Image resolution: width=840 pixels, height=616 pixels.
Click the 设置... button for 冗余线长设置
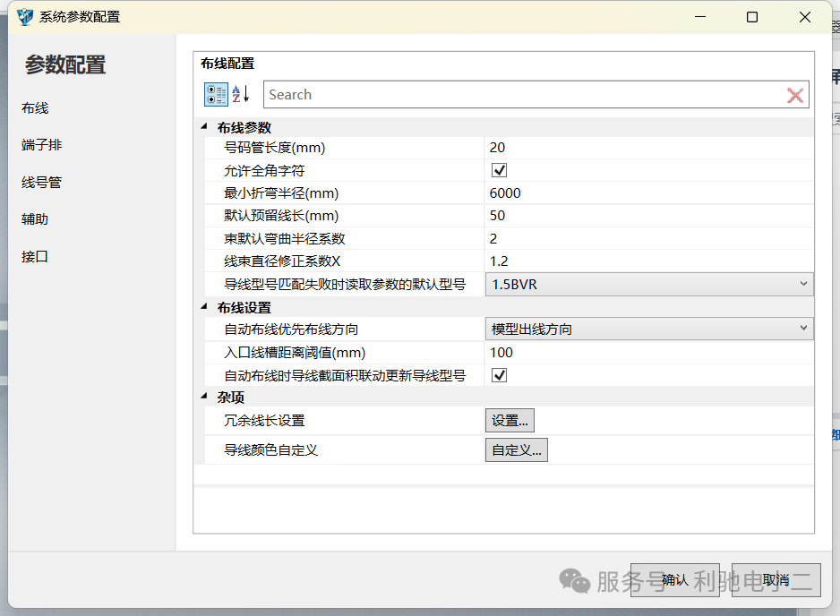(x=510, y=420)
